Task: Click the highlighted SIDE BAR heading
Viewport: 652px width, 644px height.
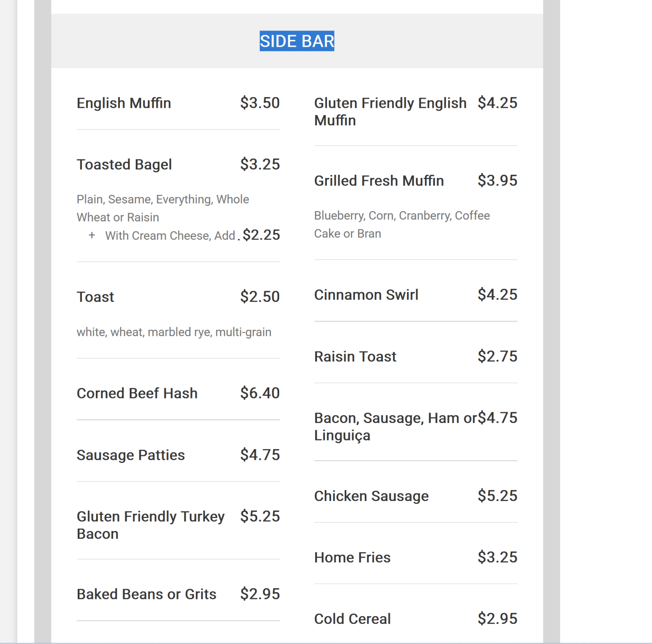Action: click(x=297, y=41)
